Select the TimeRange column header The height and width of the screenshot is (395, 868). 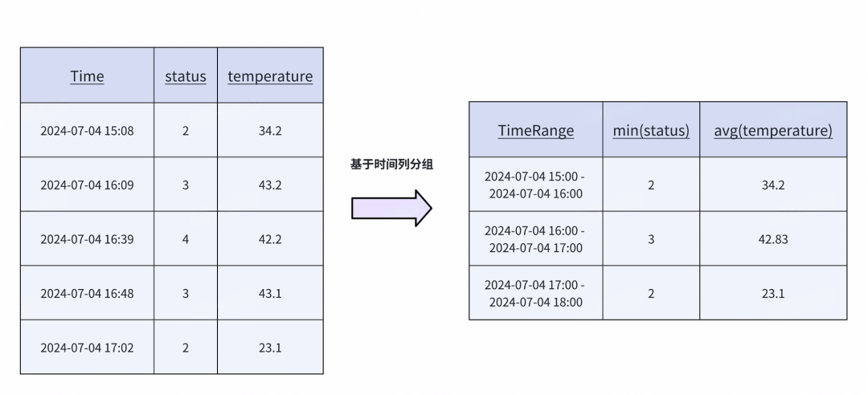pyautogui.click(x=536, y=130)
